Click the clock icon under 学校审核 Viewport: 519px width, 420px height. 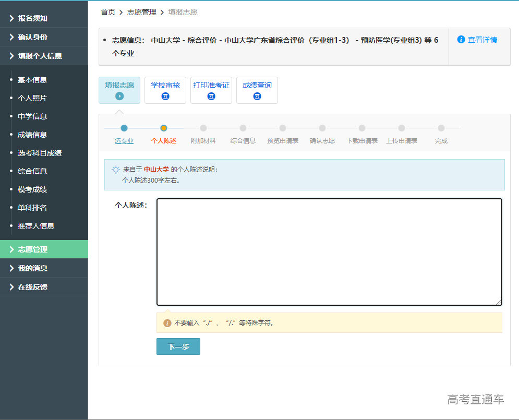tap(165, 96)
